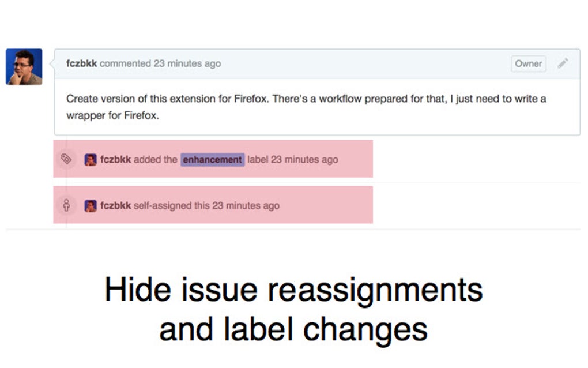Viewport: 588px width, 368px height.
Task: Click small avatar in label event row
Action: coord(91,160)
